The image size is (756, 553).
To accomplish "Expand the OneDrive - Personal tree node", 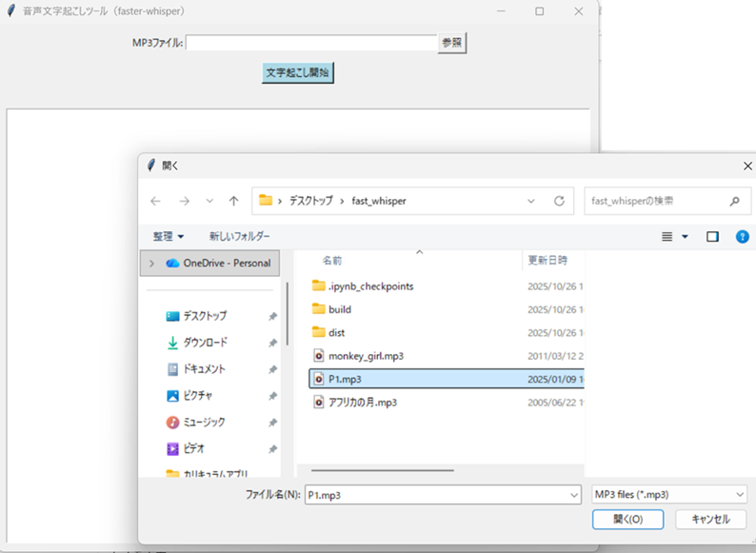I will [x=151, y=263].
